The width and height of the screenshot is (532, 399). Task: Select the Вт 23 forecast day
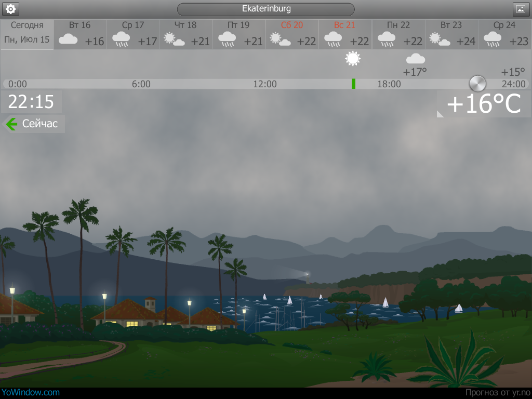(451, 34)
